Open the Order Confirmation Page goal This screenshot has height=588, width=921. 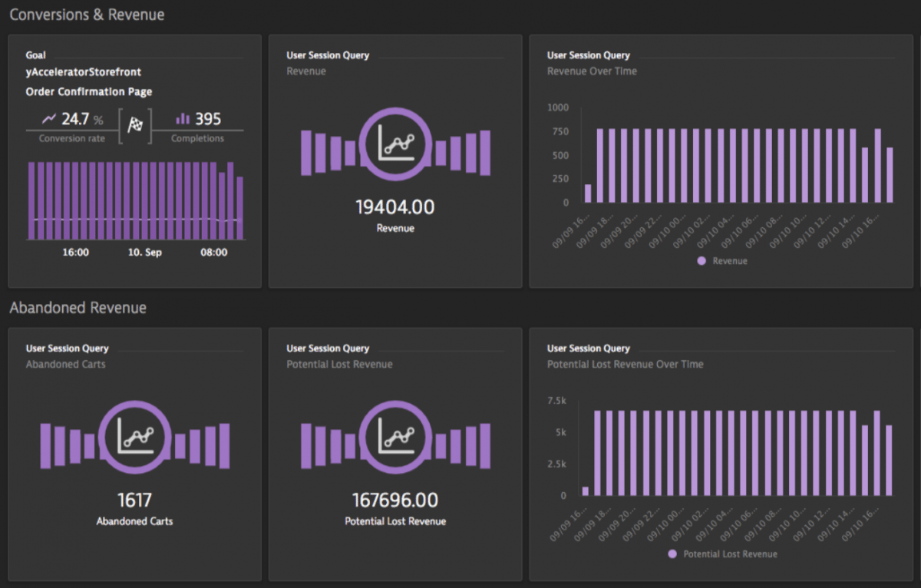[88, 91]
